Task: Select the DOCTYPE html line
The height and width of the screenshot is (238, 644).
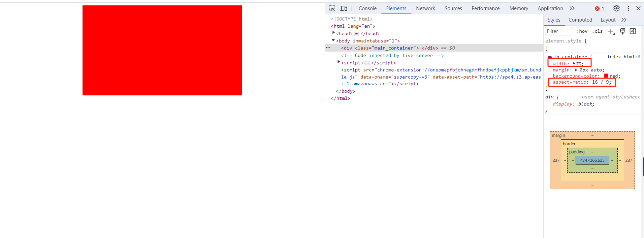Action: [x=352, y=19]
